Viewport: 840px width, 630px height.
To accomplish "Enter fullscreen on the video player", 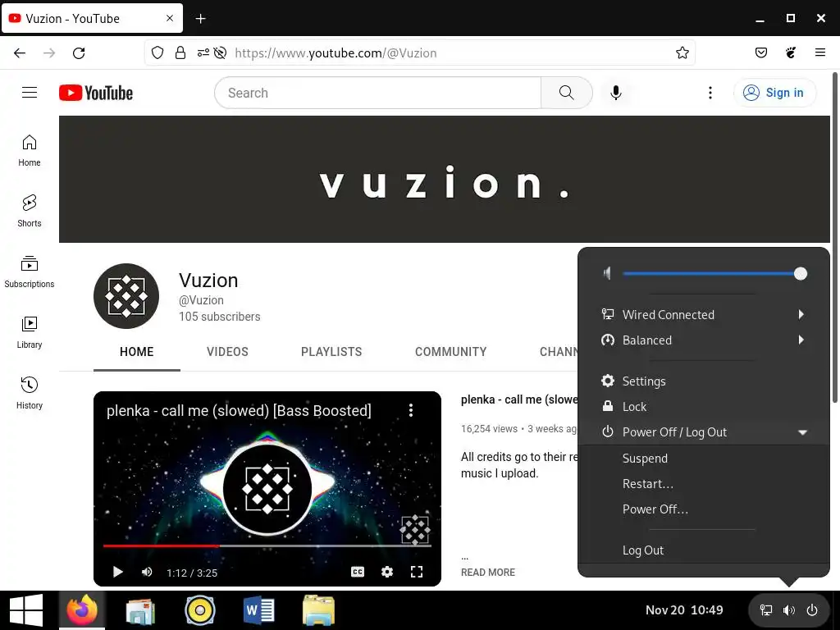I will (417, 572).
